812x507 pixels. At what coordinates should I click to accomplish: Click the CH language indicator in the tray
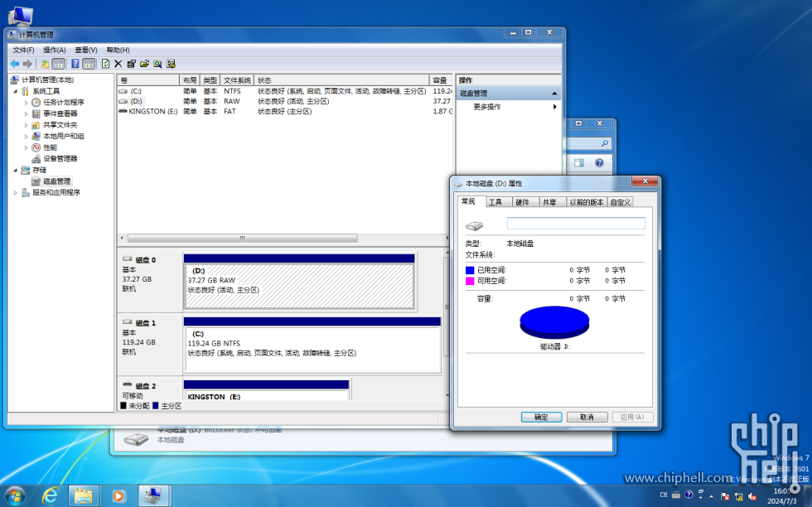(664, 495)
